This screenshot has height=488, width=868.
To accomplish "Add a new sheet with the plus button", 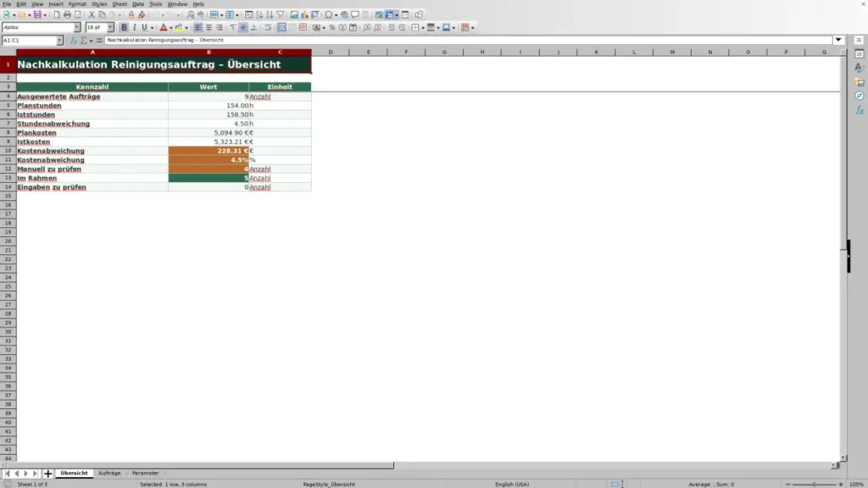I will [x=47, y=474].
